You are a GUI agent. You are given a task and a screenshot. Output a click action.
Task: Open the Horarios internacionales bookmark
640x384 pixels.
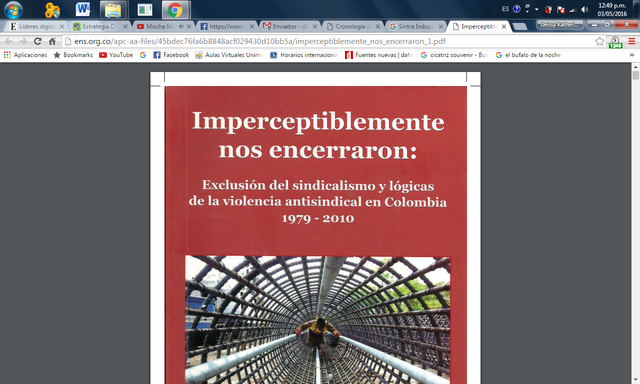pyautogui.click(x=304, y=55)
